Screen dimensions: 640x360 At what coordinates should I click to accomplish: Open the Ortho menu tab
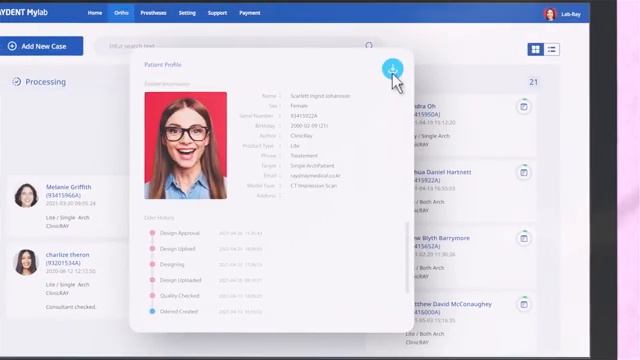pyautogui.click(x=121, y=13)
